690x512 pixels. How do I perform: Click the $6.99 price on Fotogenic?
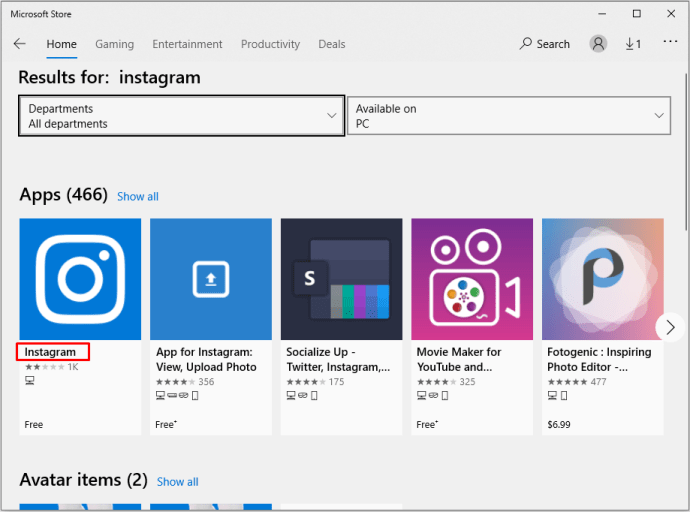click(559, 424)
